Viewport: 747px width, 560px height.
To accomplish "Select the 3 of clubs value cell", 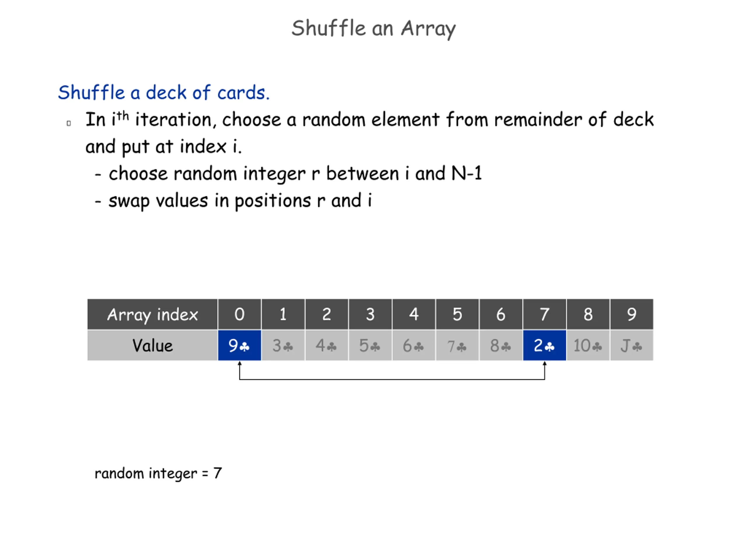I will click(x=283, y=345).
